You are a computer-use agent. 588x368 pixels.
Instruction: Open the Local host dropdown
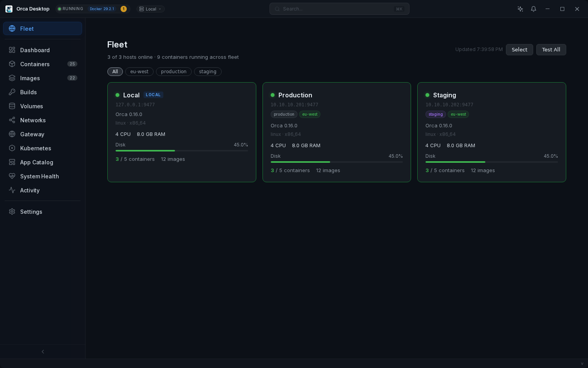coord(150,9)
